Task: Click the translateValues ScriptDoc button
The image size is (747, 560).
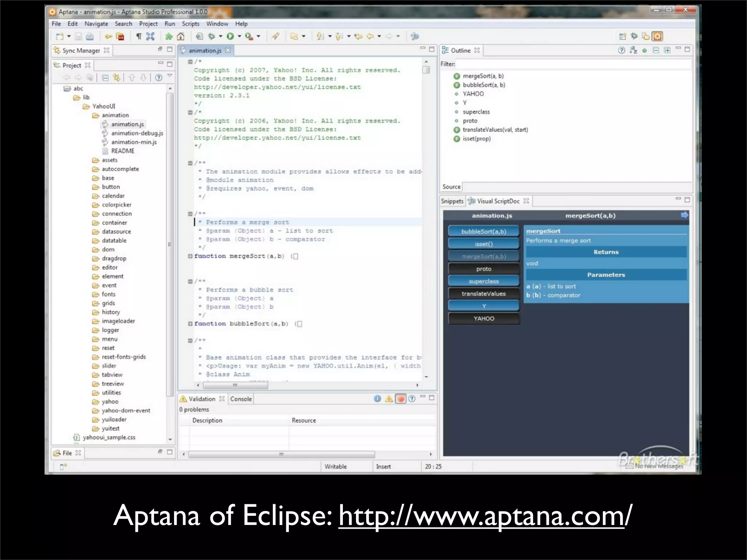Action: [x=484, y=293]
